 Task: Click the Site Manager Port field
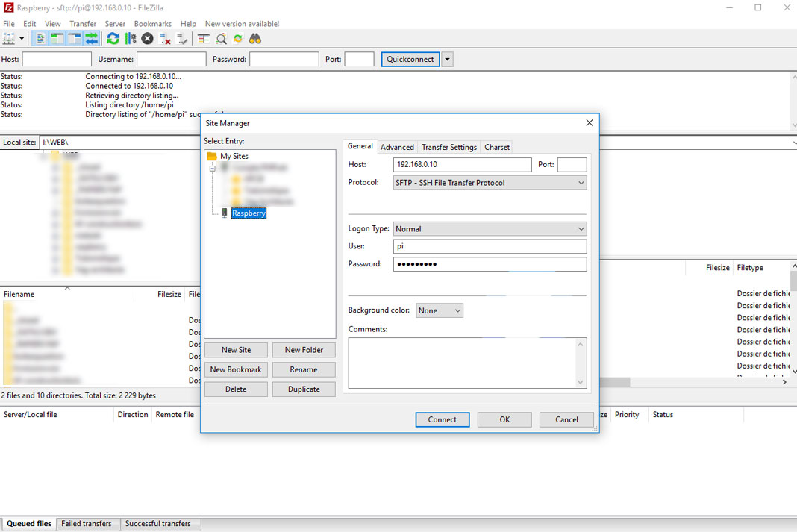pyautogui.click(x=572, y=164)
